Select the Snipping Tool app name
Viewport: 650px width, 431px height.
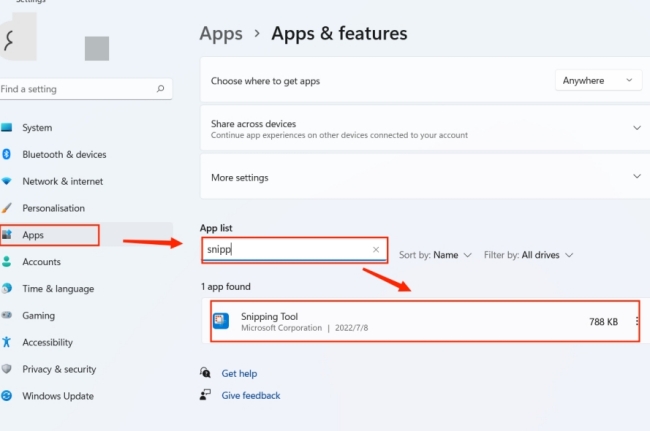[269, 317]
